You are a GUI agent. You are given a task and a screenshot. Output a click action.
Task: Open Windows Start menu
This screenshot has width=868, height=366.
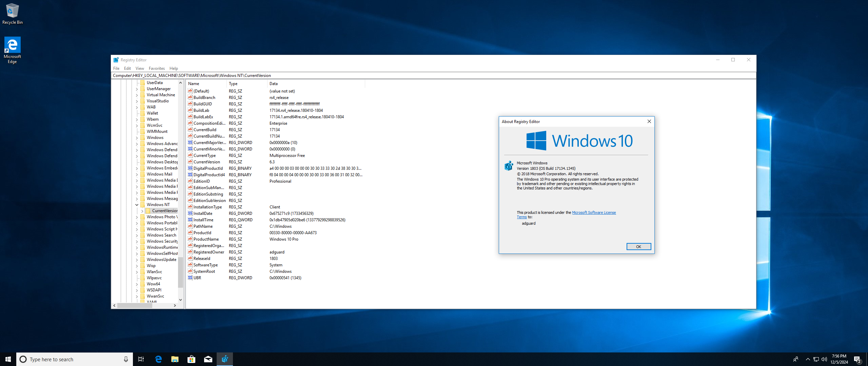click(x=8, y=359)
